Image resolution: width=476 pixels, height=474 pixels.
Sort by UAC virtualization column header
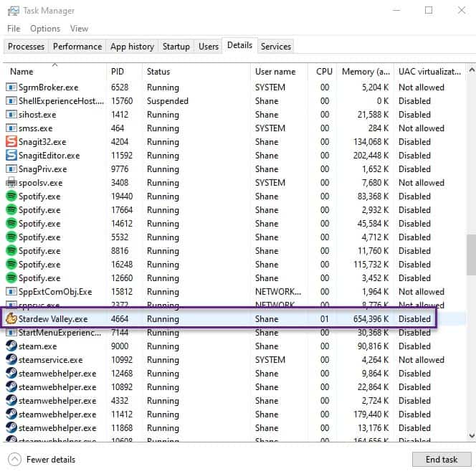[x=429, y=72]
